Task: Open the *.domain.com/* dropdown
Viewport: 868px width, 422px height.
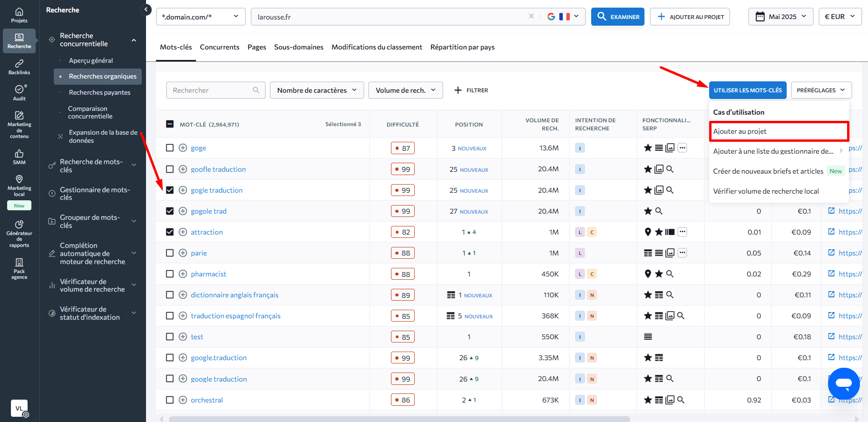Action: point(201,17)
